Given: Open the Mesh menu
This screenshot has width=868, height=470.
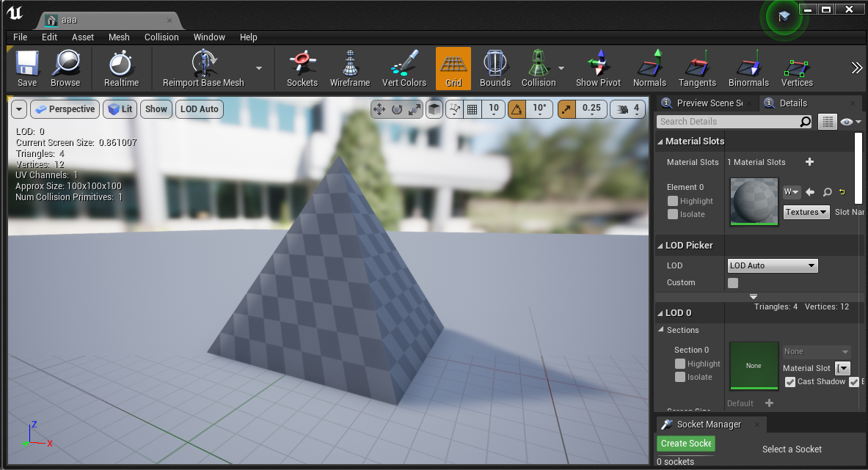Looking at the screenshot, I should pyautogui.click(x=119, y=37).
